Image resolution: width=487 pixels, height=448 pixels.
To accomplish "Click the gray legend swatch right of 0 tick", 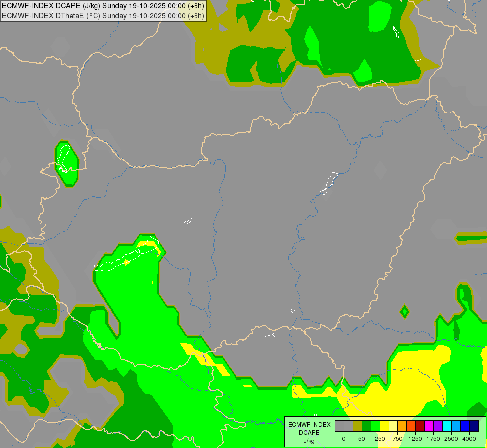I will pos(349,426).
